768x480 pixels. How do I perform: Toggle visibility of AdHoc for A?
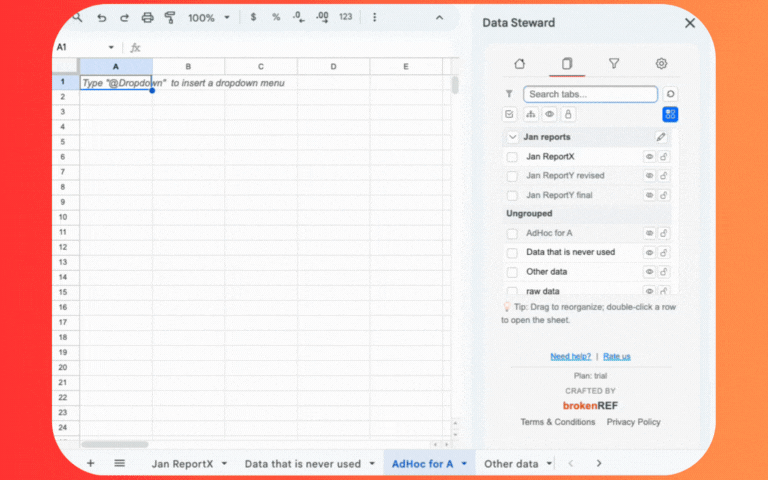(x=649, y=233)
